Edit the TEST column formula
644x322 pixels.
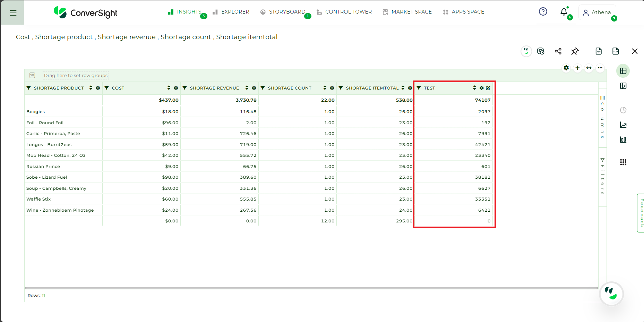pos(488,88)
